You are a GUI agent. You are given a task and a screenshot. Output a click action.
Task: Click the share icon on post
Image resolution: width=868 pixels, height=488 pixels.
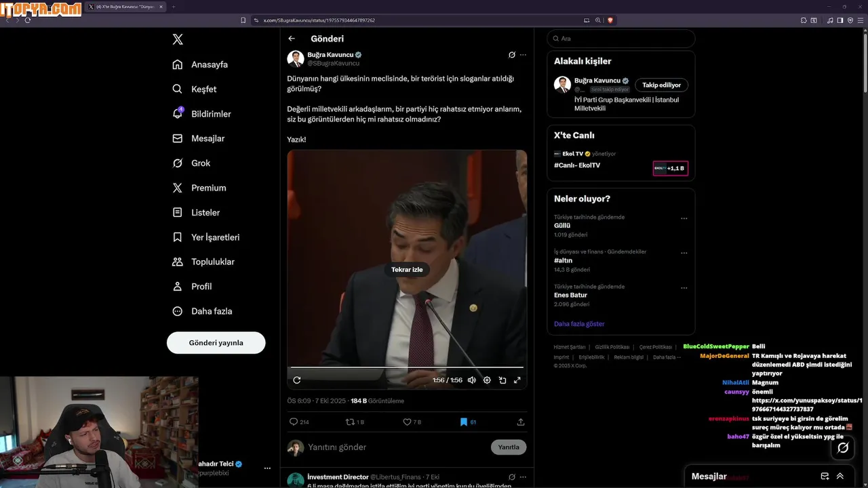coord(521,422)
